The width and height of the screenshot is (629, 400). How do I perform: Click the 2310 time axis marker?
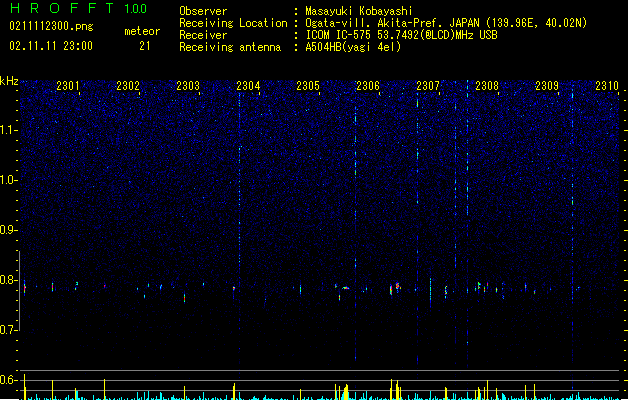(607, 85)
